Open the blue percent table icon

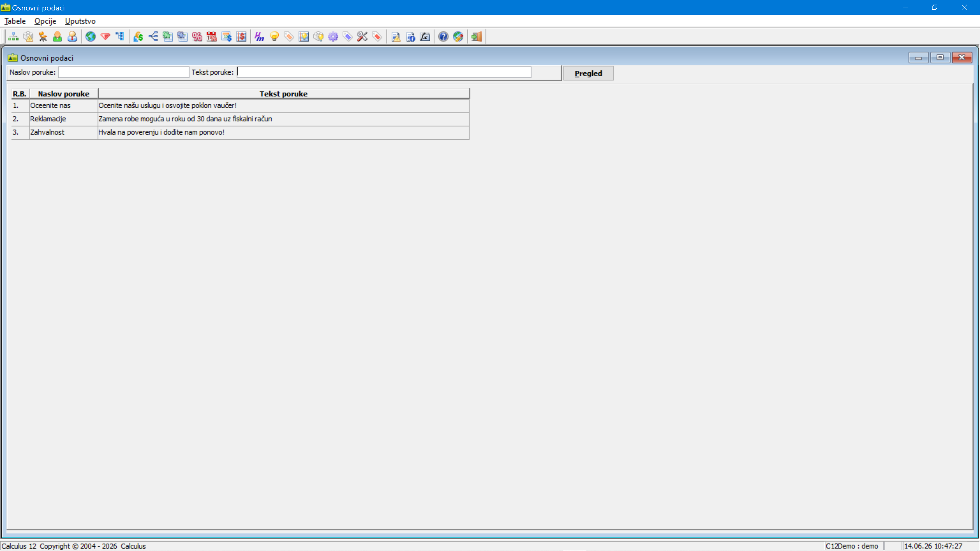[x=183, y=36]
